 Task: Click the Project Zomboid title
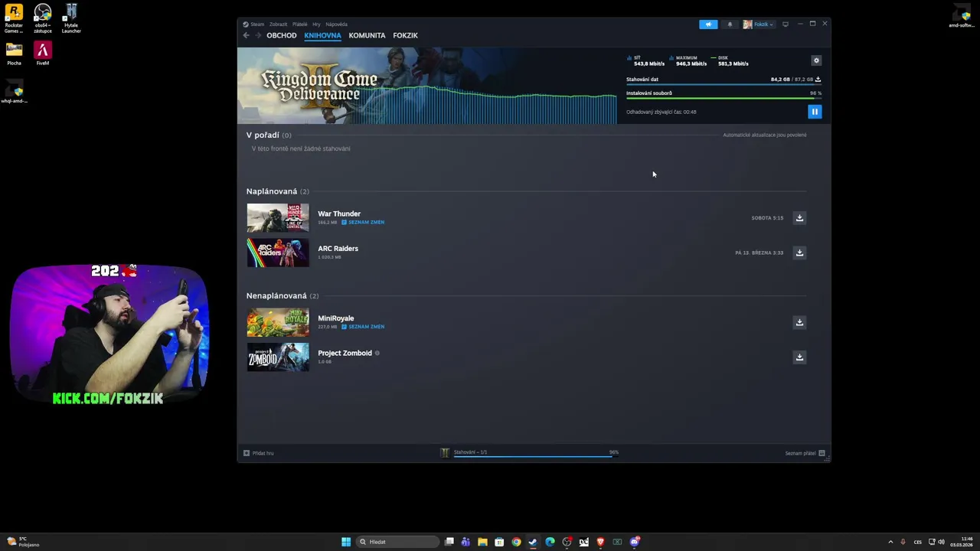(x=345, y=353)
